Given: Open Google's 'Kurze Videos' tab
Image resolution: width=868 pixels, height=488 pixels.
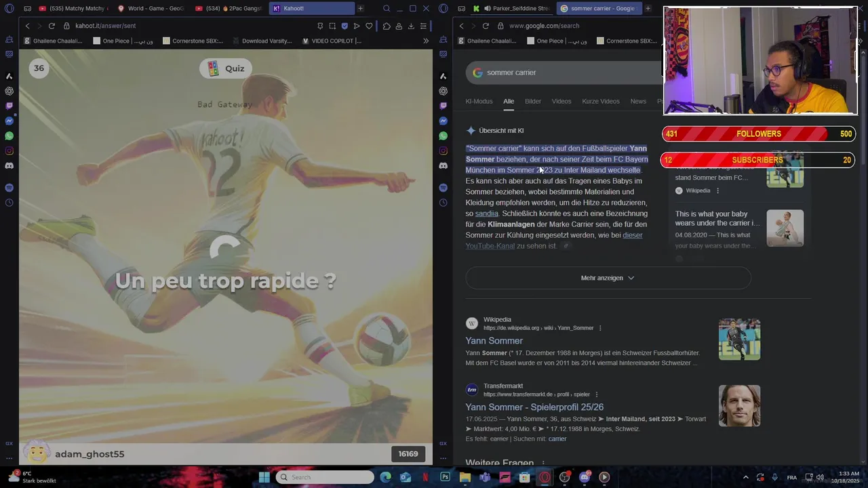Looking at the screenshot, I should pyautogui.click(x=601, y=101).
